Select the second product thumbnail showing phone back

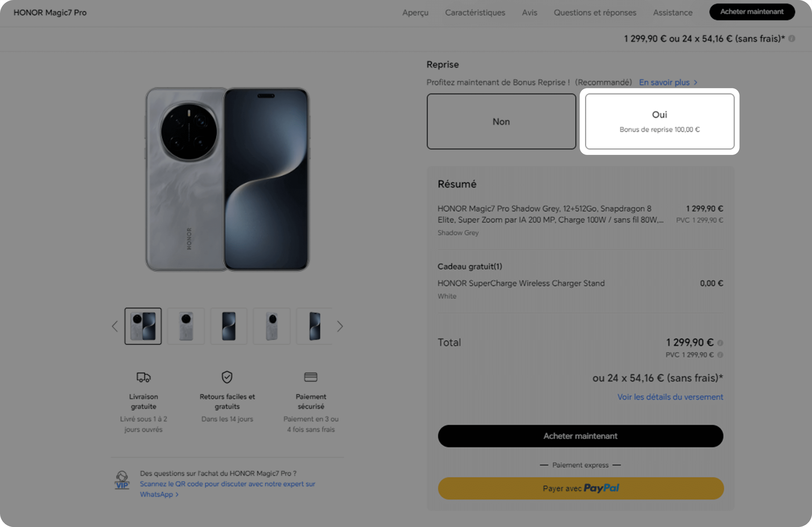point(186,326)
